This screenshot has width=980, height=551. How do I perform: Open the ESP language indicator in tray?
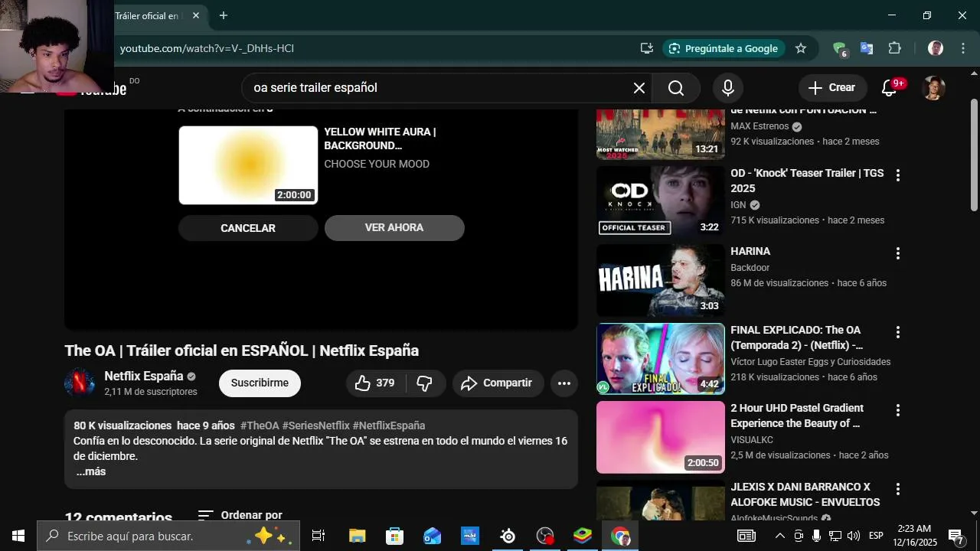click(876, 536)
